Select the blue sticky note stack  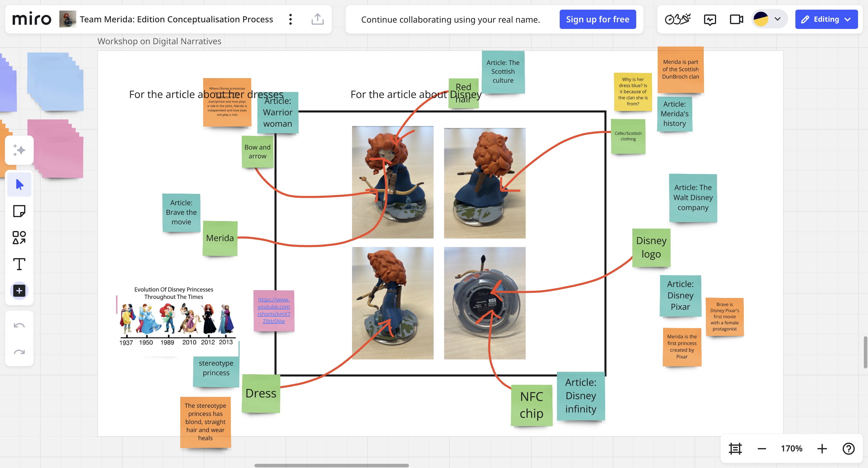(55, 82)
